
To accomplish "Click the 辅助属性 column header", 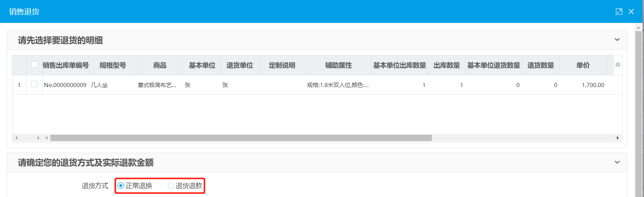I will 339,65.
